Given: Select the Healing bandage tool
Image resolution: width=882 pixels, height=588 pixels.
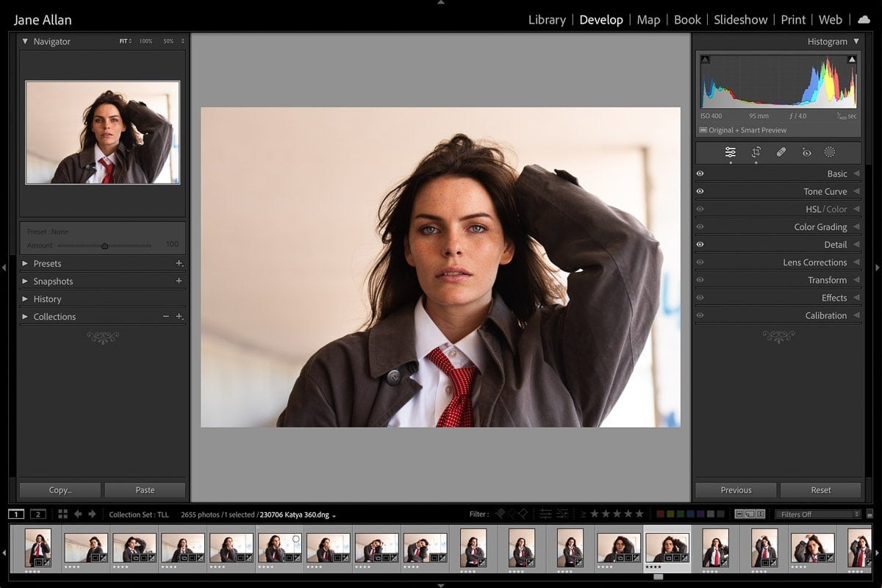Looking at the screenshot, I should (x=781, y=152).
